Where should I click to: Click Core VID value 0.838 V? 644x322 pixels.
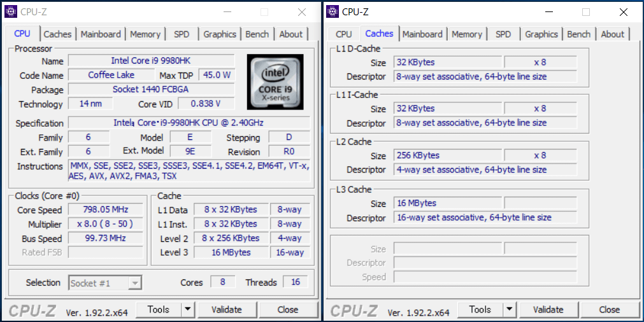coord(206,104)
